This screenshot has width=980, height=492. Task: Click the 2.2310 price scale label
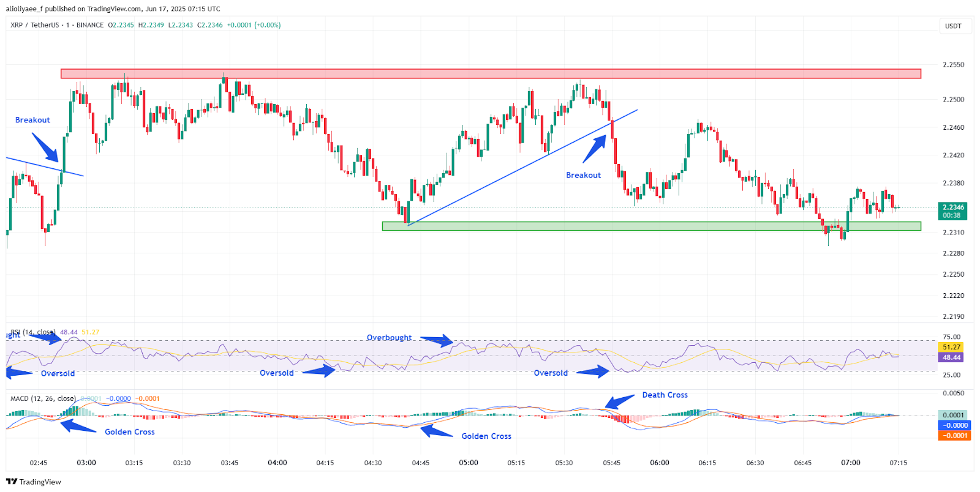click(953, 233)
